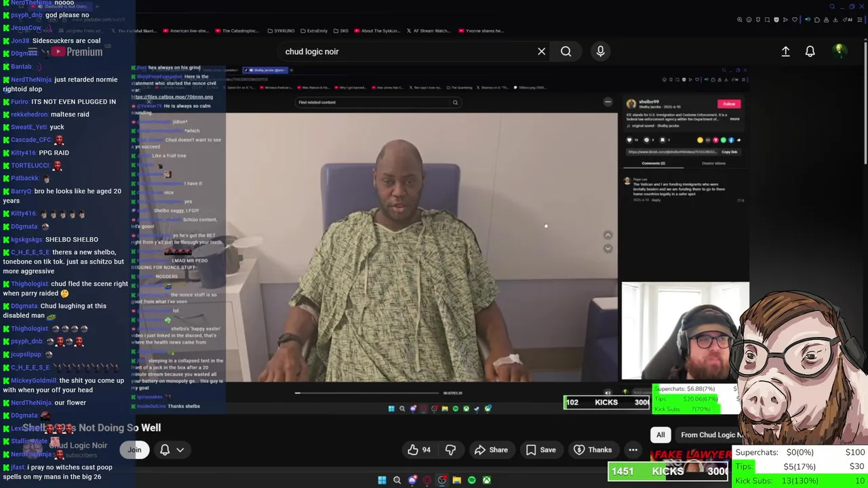Screen dimensions: 868x488
Task: Clear the YouTube search box text
Action: [x=541, y=52]
